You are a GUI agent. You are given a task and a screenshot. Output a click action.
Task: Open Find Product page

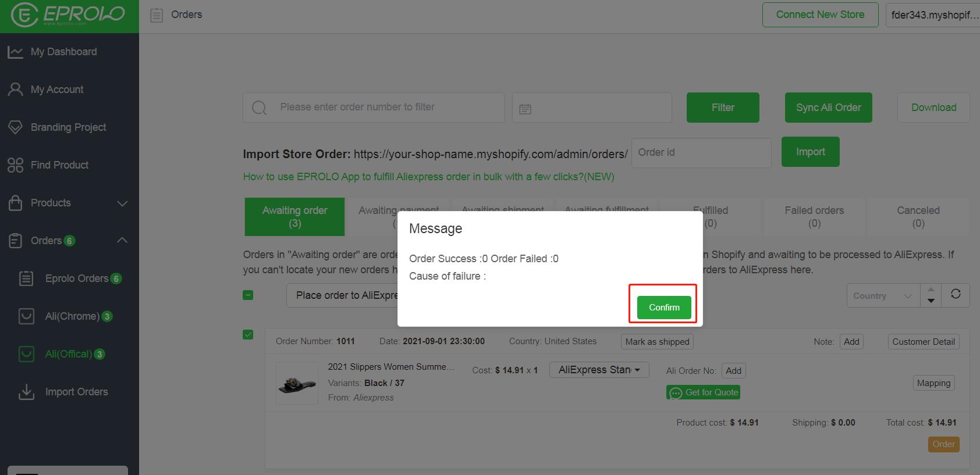click(x=60, y=165)
